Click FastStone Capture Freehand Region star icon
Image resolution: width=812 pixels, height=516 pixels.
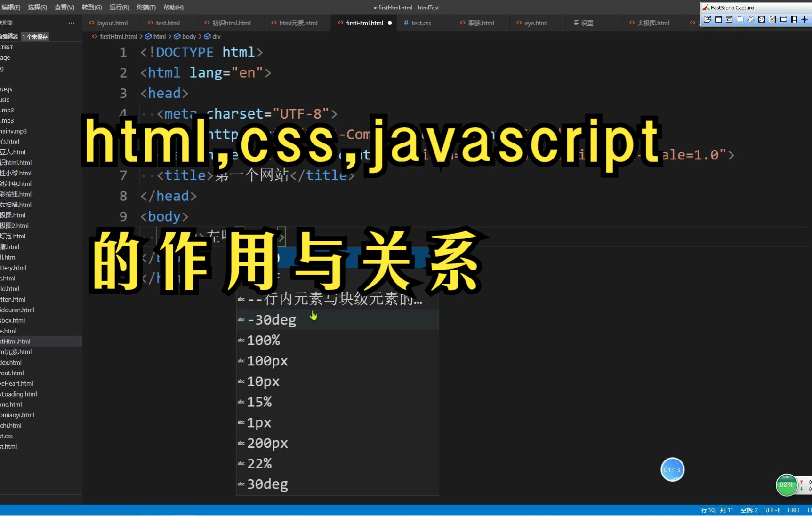[751, 19]
